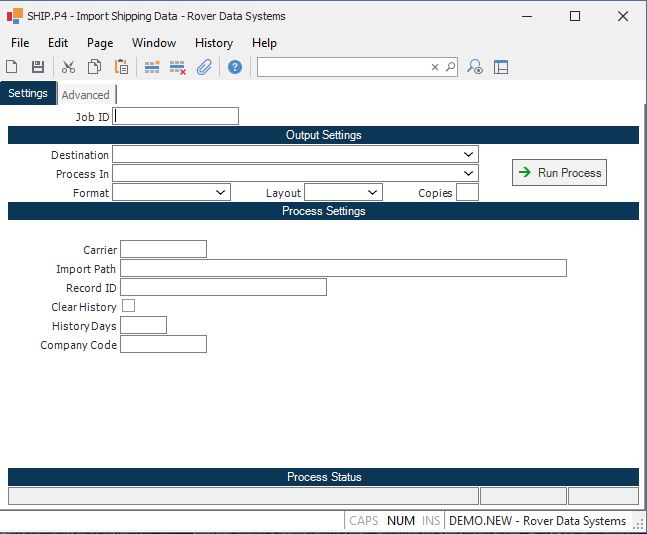Click the magnifier search icon in search box
647x534 pixels.
(450, 67)
